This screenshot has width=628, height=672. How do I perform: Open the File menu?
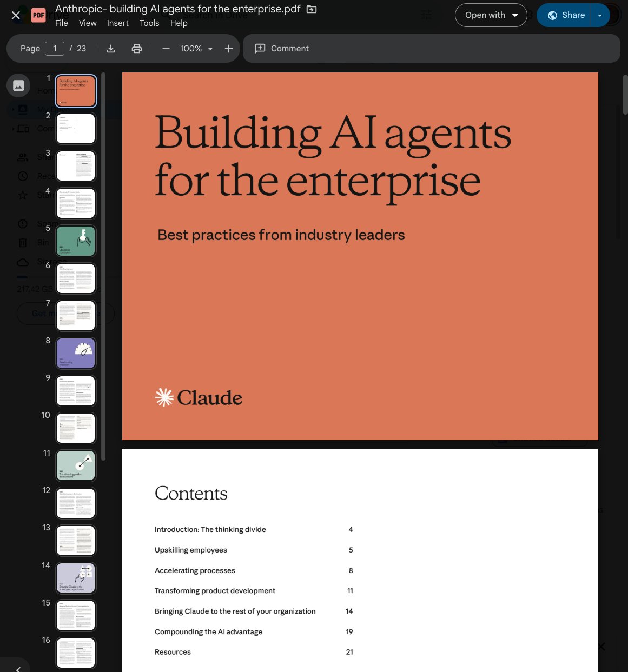[x=62, y=23]
